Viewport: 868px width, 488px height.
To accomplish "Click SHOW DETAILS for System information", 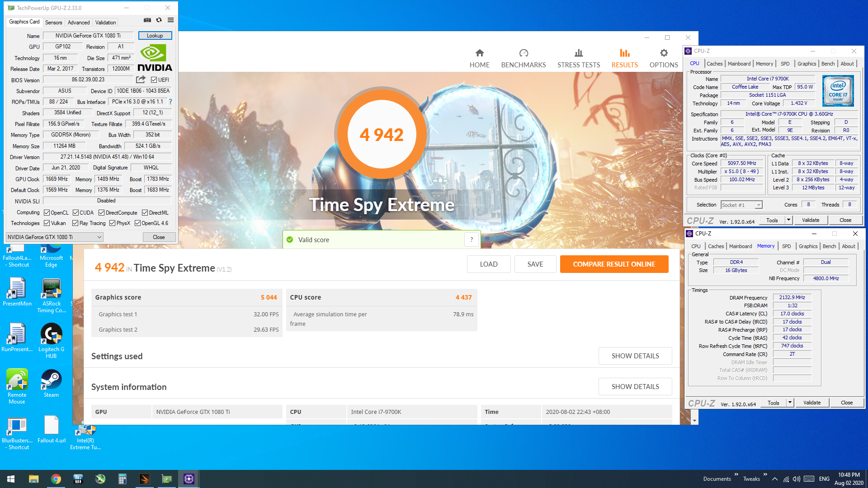I will [x=635, y=387].
